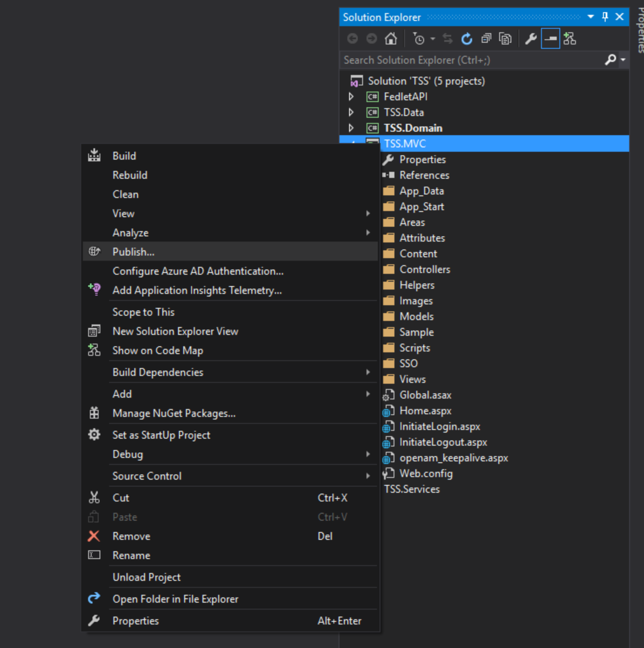Viewport: 644px width, 648px height.
Task: Click the Controllers folder icon
Action: 388,269
